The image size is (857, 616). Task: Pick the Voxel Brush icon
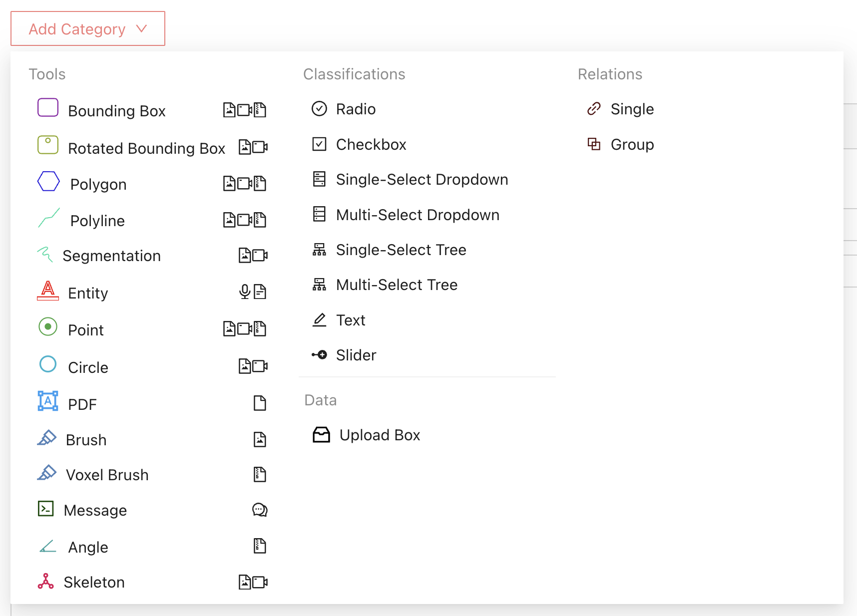[x=46, y=473]
